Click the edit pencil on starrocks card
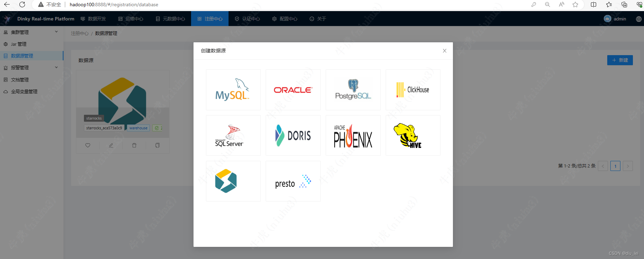Image resolution: width=644 pixels, height=259 pixels. pos(111,145)
